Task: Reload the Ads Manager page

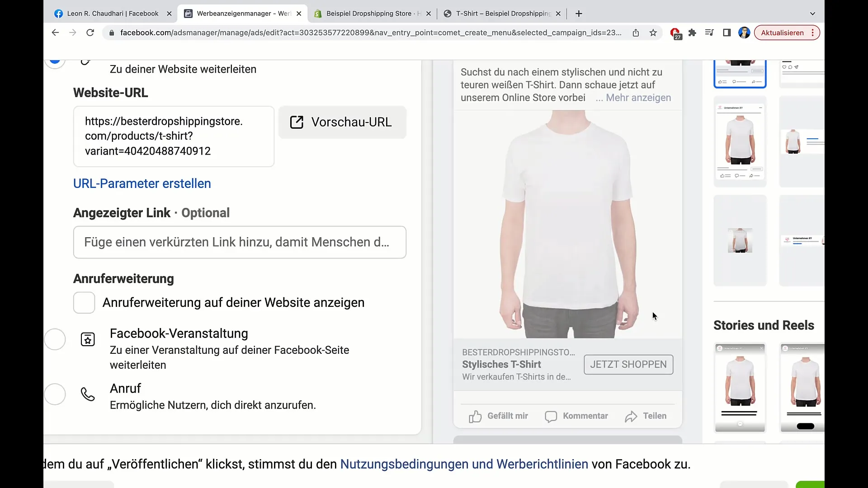Action: point(90,33)
